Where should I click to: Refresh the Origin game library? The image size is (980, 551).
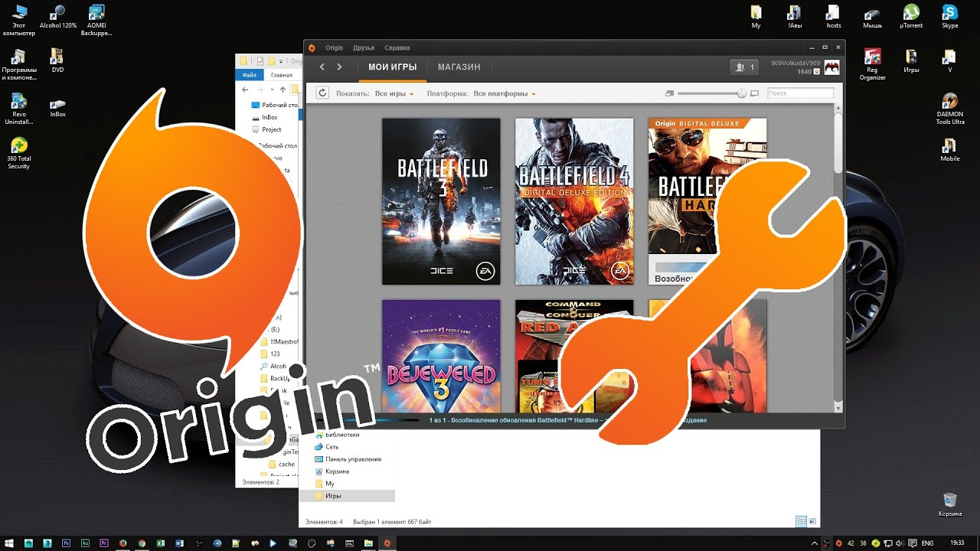(x=322, y=93)
